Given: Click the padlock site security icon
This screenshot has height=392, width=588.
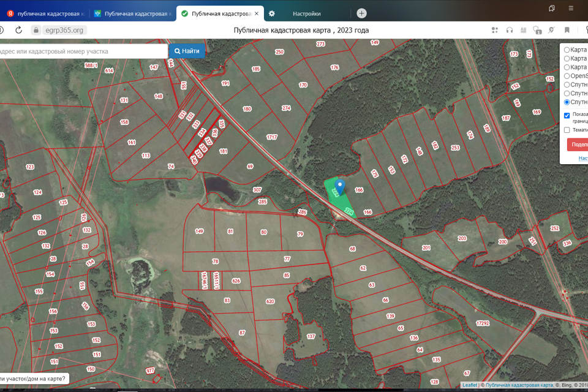Looking at the screenshot, I should 36,30.
